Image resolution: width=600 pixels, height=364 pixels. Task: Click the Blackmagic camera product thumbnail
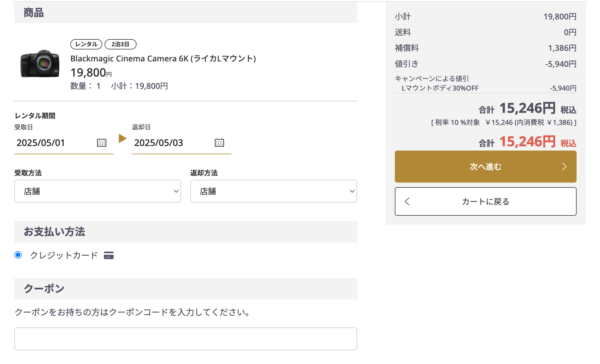pos(40,64)
